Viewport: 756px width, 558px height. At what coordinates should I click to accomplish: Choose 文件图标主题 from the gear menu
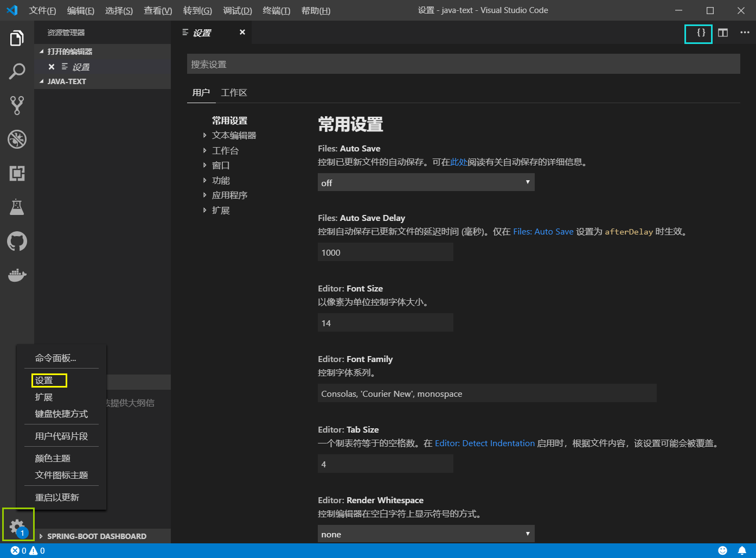click(x=61, y=475)
